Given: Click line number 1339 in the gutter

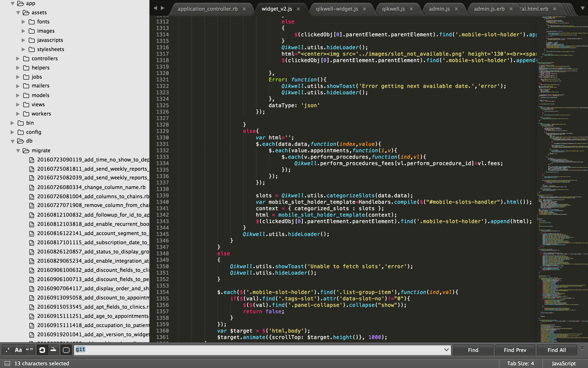Looking at the screenshot, I should (163, 196).
